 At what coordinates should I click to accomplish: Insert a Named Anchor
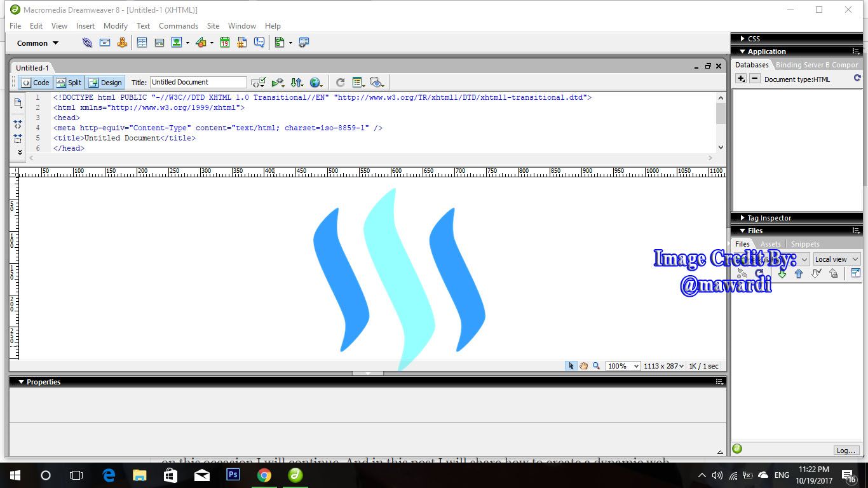122,43
